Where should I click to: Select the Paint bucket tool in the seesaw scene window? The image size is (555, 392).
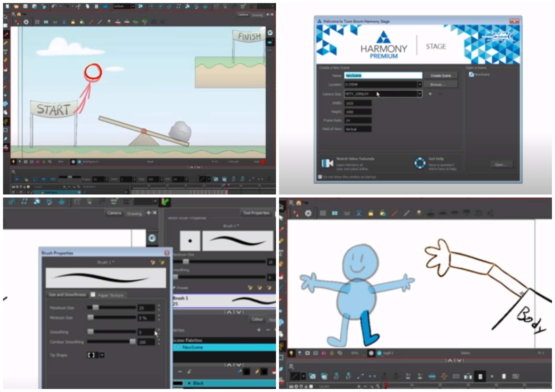(6, 69)
